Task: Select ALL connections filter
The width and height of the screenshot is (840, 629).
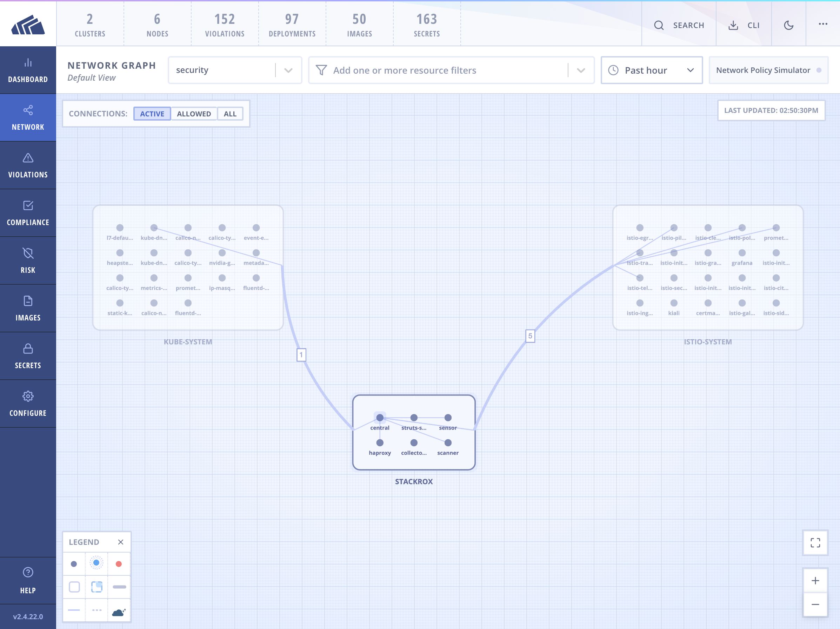Action: (x=230, y=114)
